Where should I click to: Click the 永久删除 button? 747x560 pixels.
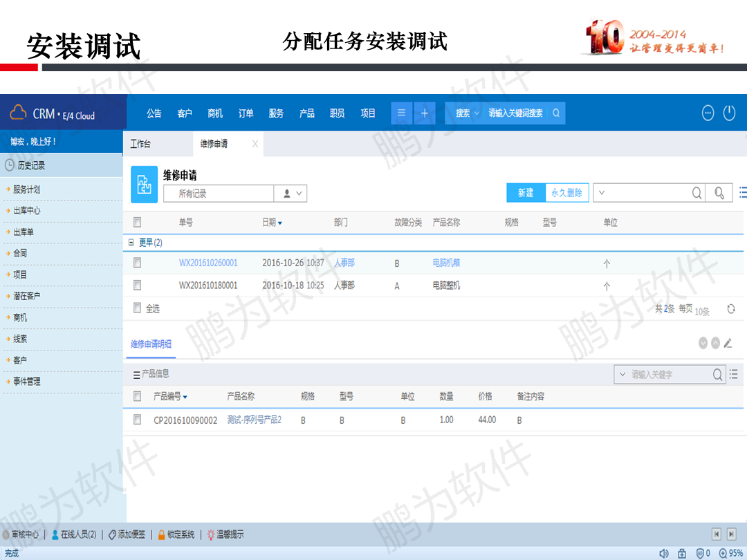point(567,192)
